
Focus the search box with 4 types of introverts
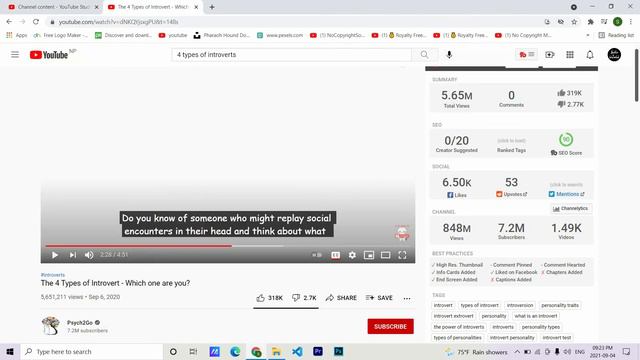[x=291, y=55]
